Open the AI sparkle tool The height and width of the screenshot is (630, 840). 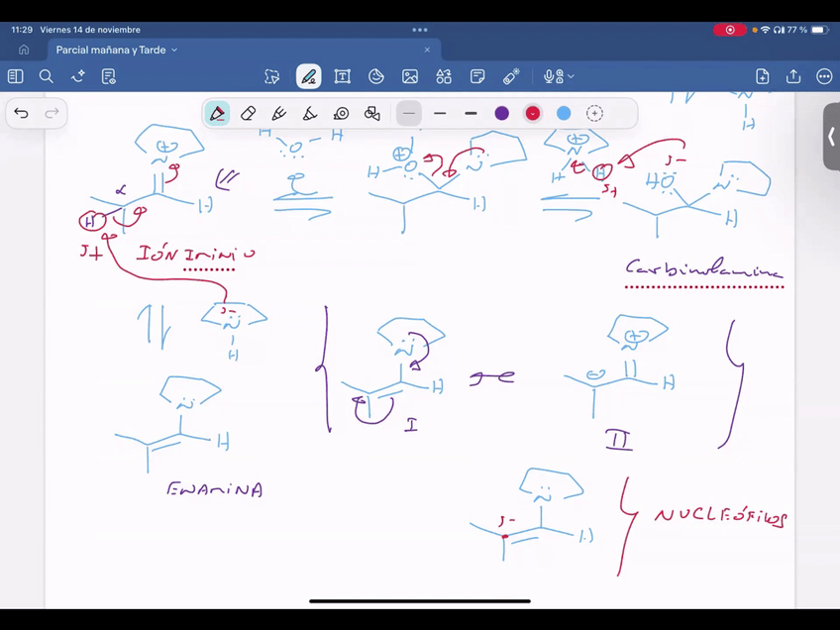[x=78, y=76]
